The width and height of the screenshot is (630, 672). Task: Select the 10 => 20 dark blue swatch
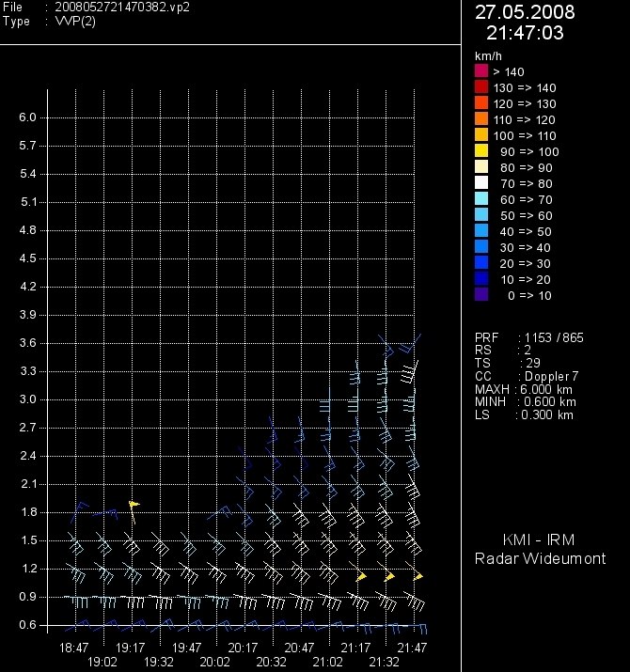481,278
